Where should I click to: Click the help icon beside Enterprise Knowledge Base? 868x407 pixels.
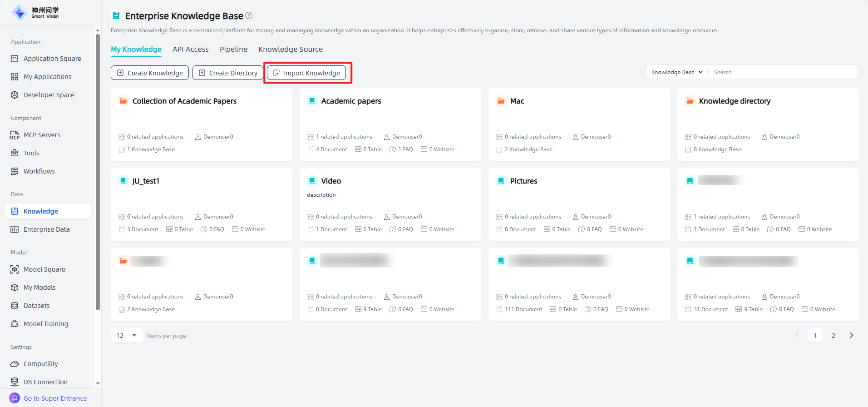[x=249, y=15]
